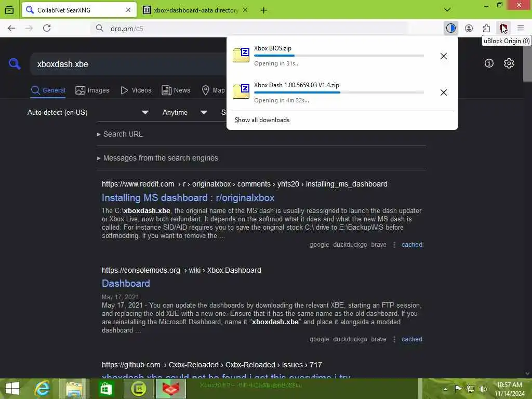Open more options for the reddit result

(394, 245)
